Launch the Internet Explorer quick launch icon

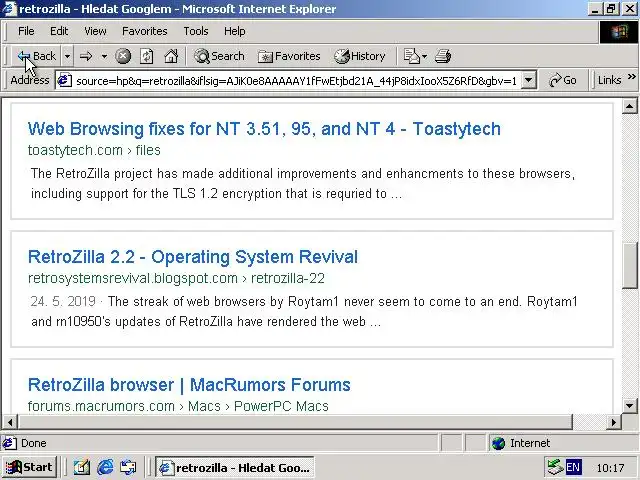point(105,467)
